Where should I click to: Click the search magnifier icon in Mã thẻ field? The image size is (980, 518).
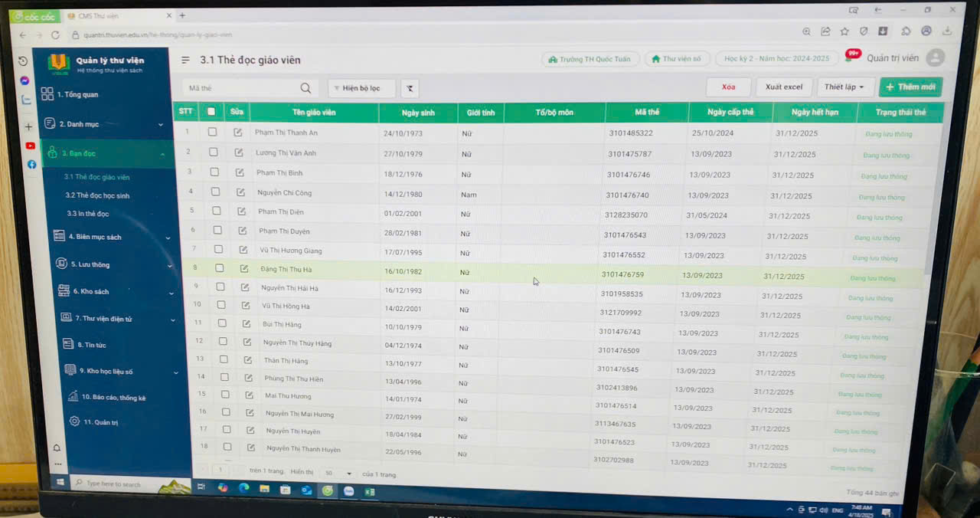point(305,88)
